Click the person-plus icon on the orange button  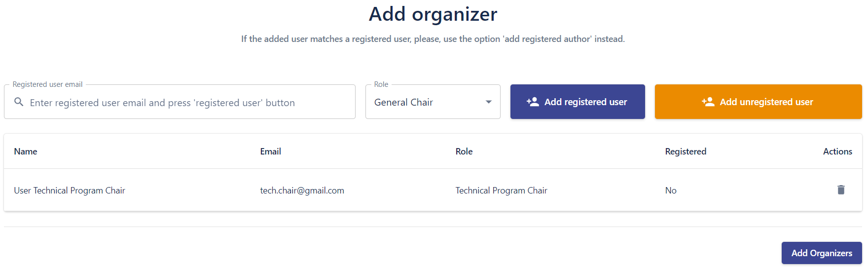click(x=708, y=102)
